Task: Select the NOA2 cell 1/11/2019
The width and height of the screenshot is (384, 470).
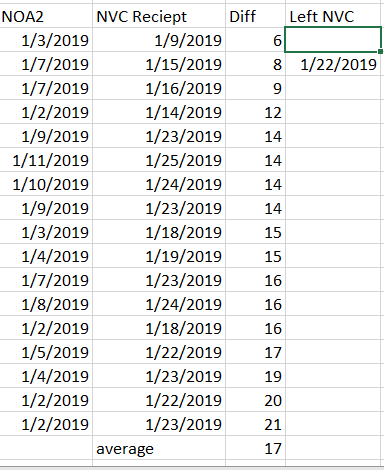Action: (46, 160)
